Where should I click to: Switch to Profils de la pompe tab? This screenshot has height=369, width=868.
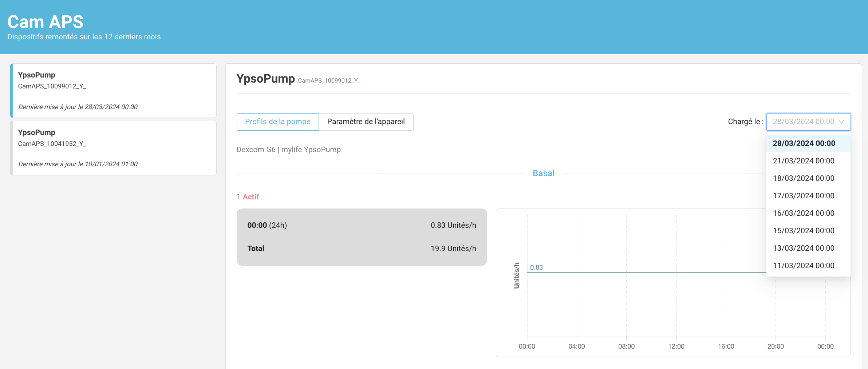(278, 122)
